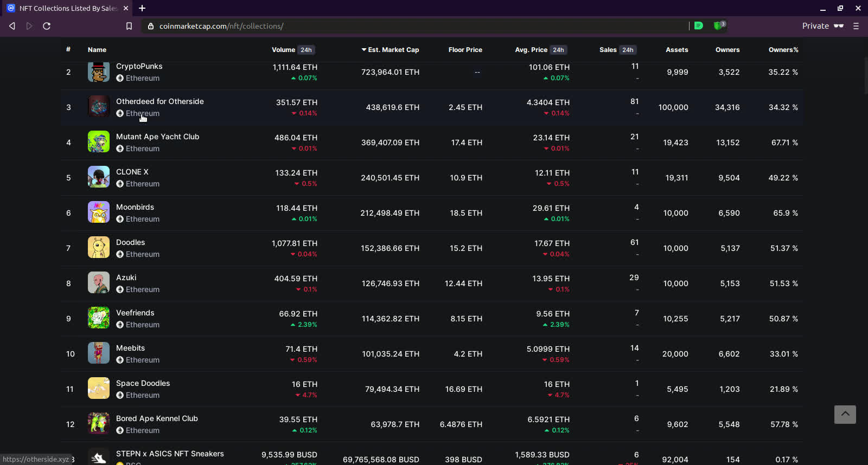The image size is (868, 465).
Task: Click the browser forward arrow
Action: [x=29, y=26]
